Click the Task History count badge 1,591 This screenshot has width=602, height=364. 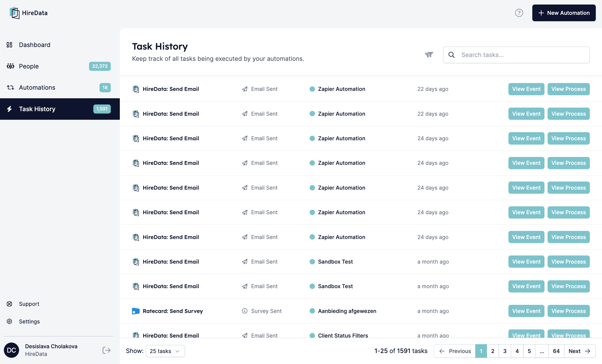[102, 109]
